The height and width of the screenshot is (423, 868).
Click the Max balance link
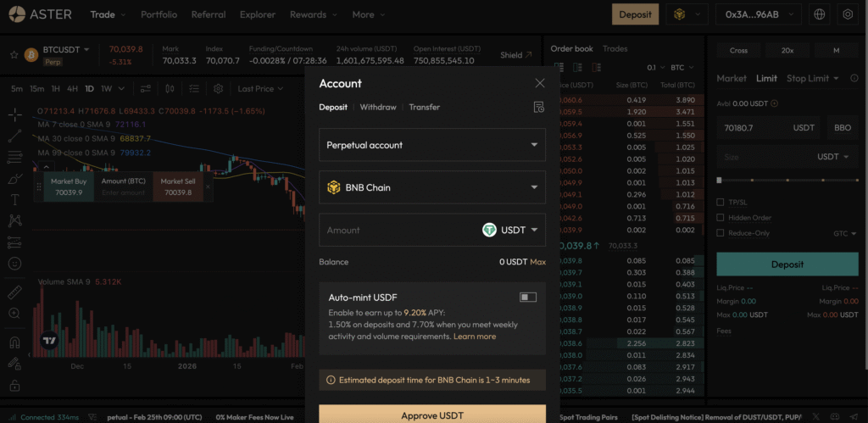click(537, 262)
